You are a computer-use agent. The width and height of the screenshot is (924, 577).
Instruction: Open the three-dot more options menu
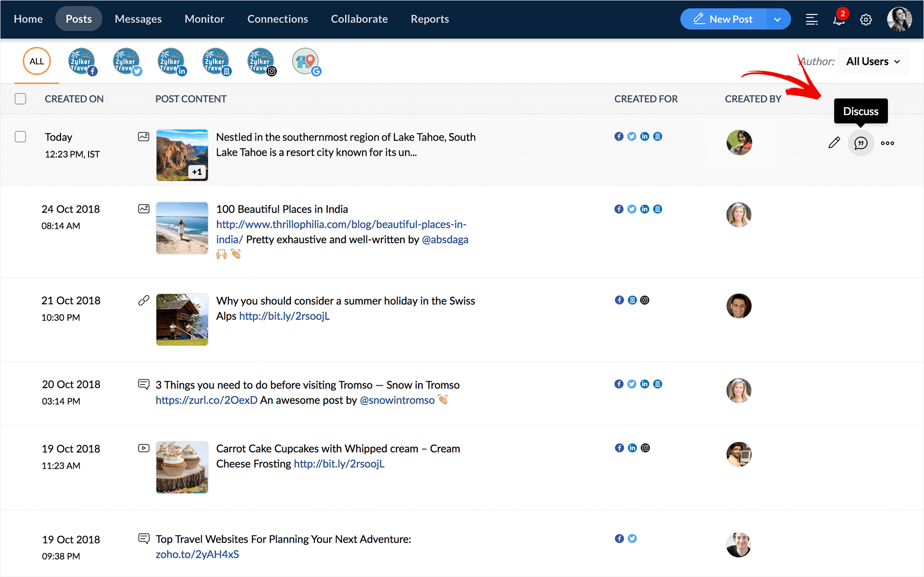coord(887,143)
